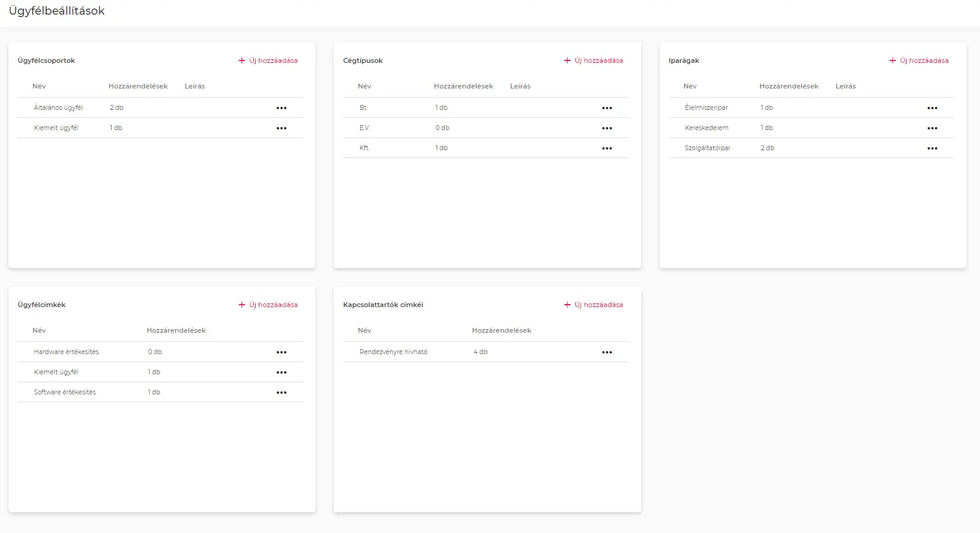Open three-dot menu for Kiemelt ügyfél group row
980x533 pixels.
(281, 128)
